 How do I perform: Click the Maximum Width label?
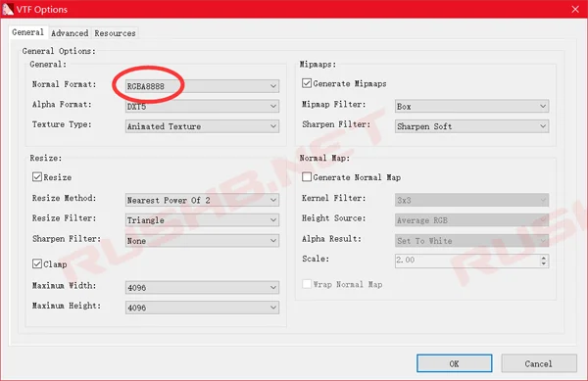(64, 285)
